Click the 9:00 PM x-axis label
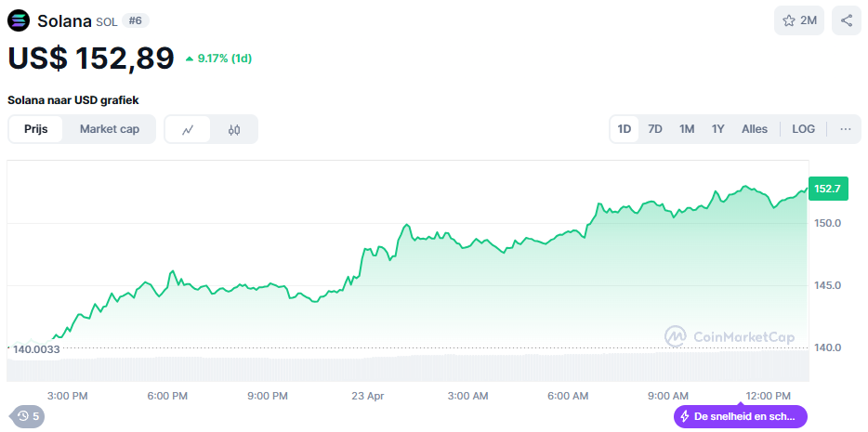This screenshot has width=868, height=432. pyautogui.click(x=268, y=396)
